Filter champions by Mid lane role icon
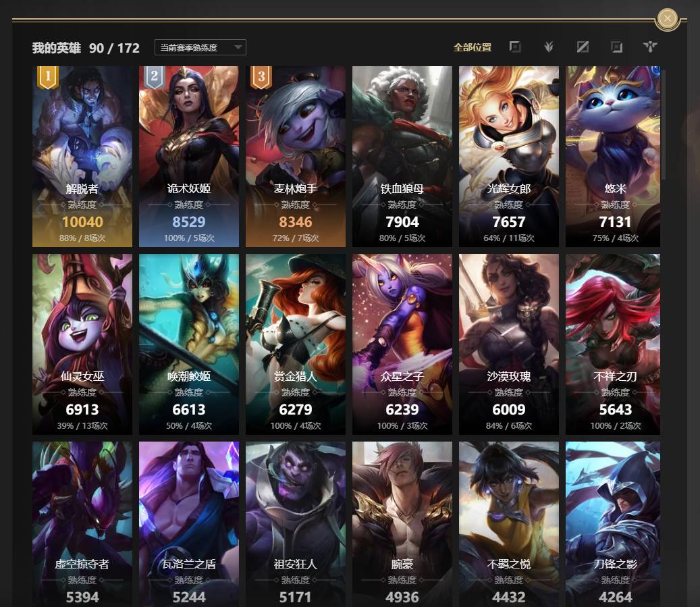The height and width of the screenshot is (607, 700). coord(583,47)
